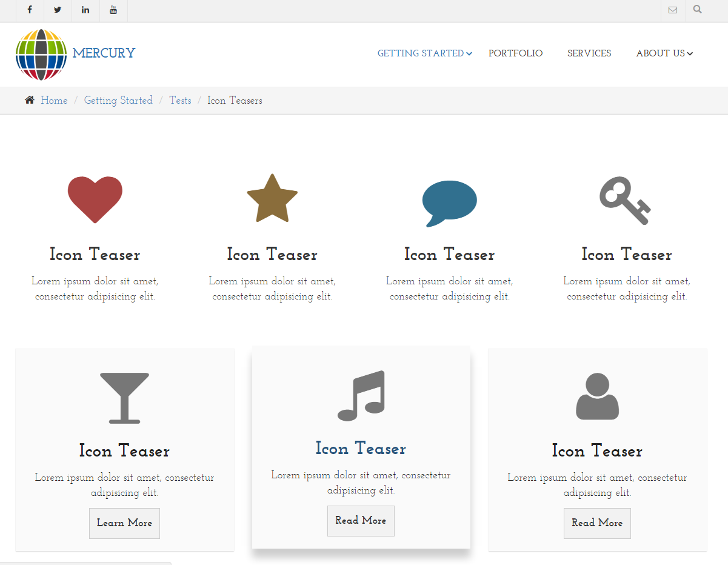
Task: Expand the About Us dropdown menu
Action: point(664,53)
